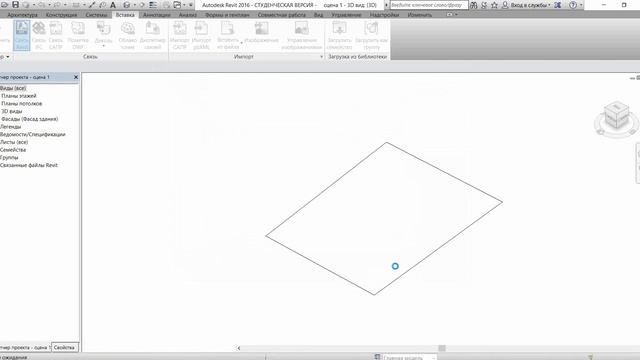
Task: Switch to the Формы и генплан ribbon tab
Action: pos(227,15)
